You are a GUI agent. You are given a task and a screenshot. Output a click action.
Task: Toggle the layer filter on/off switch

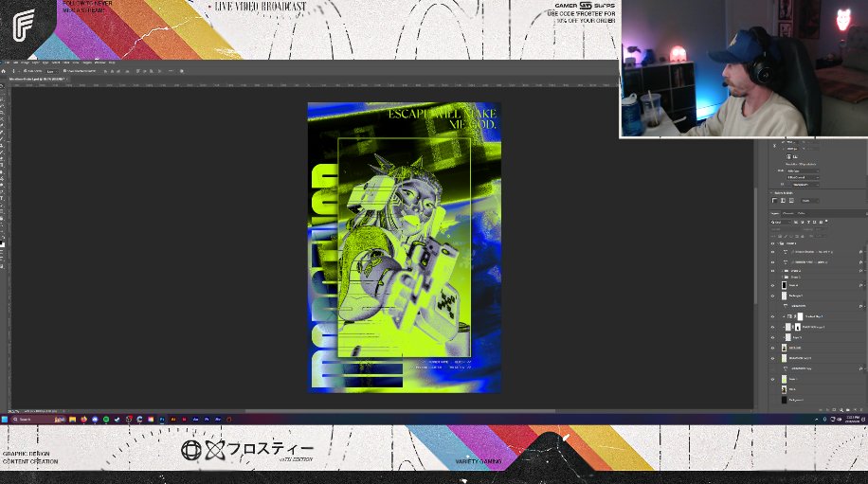point(826,221)
